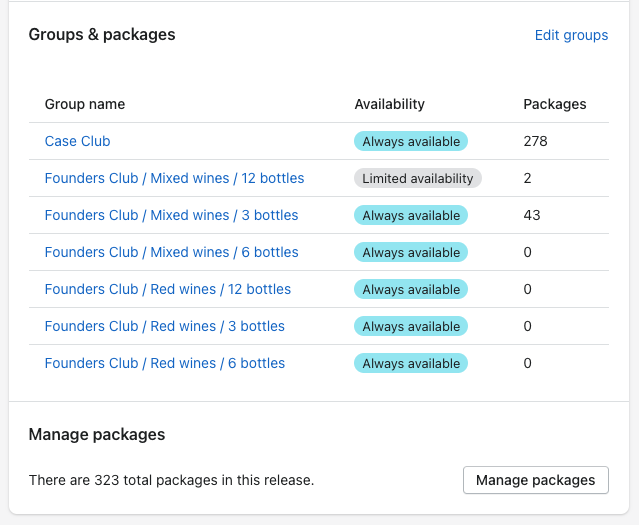Open Founders Club Mixed wines 12 bottles
Image resolution: width=639 pixels, height=525 pixels.
(174, 178)
